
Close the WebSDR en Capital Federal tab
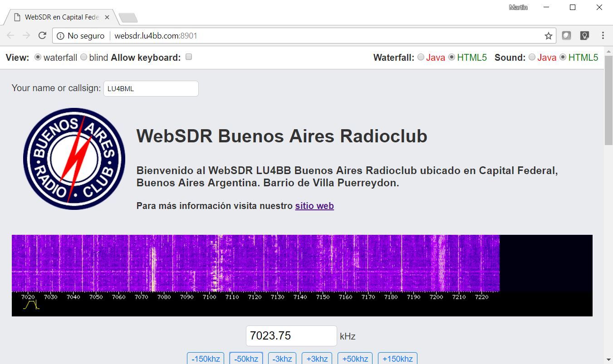click(x=107, y=17)
